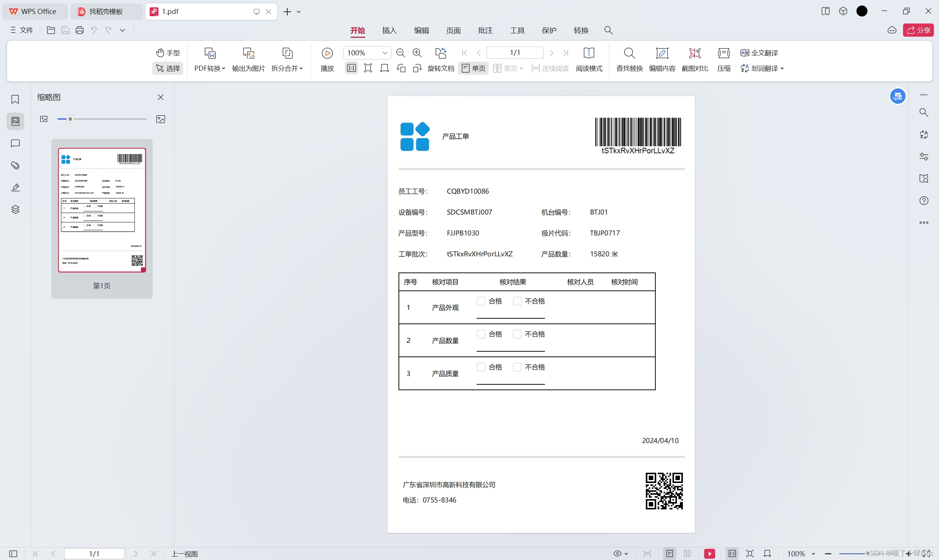Open the attachments paperclip panel
The height and width of the screenshot is (560, 939).
(15, 165)
